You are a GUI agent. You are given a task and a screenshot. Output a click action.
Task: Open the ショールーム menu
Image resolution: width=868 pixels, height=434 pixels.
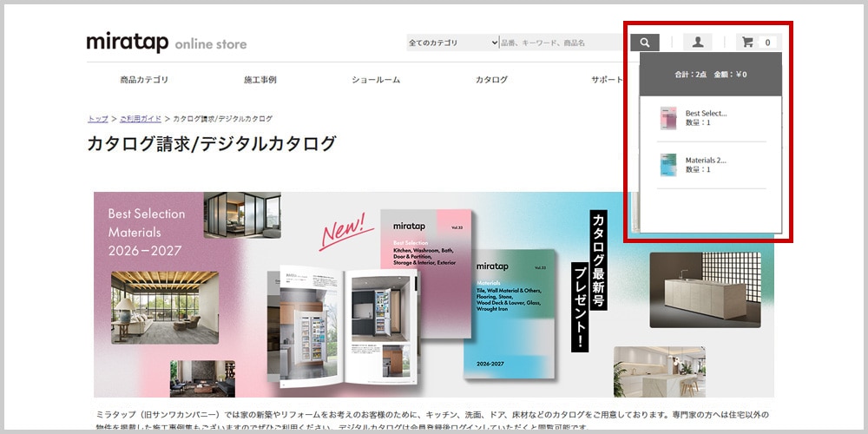point(376,80)
